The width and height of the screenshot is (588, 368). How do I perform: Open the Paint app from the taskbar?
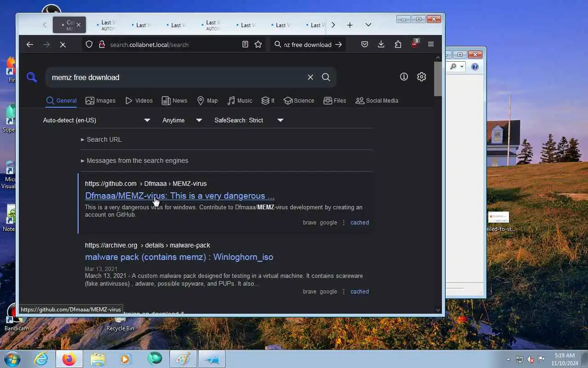(183, 359)
